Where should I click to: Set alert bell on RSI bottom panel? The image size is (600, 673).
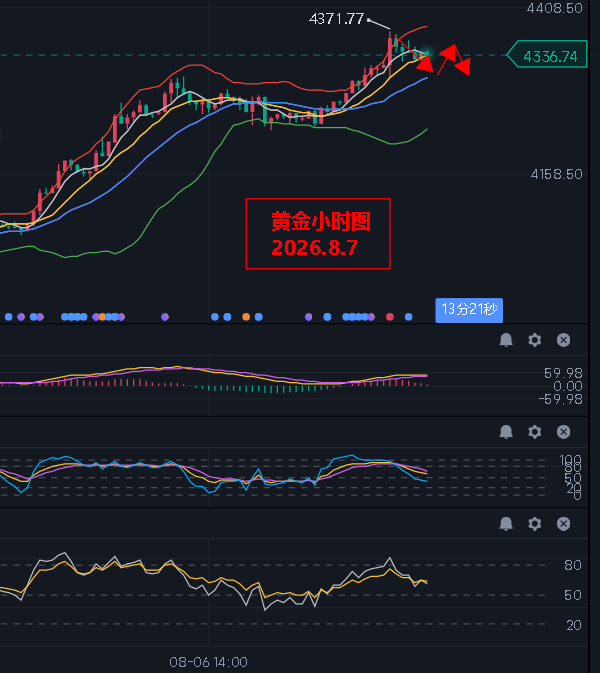506,524
